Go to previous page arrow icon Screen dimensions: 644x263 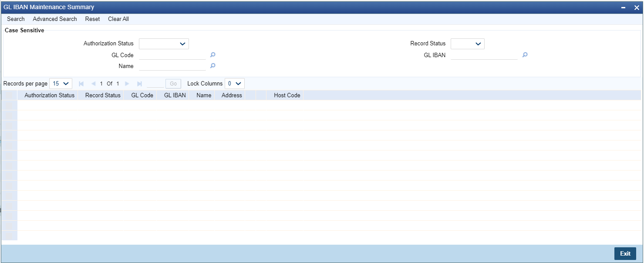[x=93, y=84]
